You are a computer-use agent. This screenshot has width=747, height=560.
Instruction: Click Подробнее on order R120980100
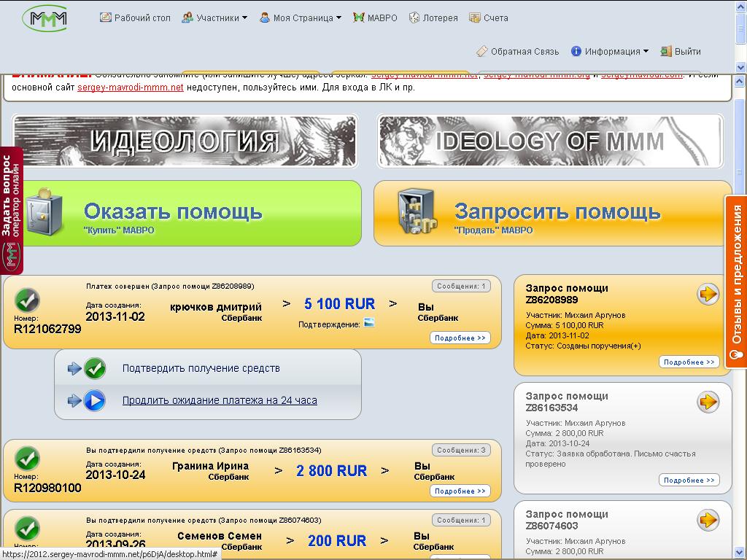(460, 491)
